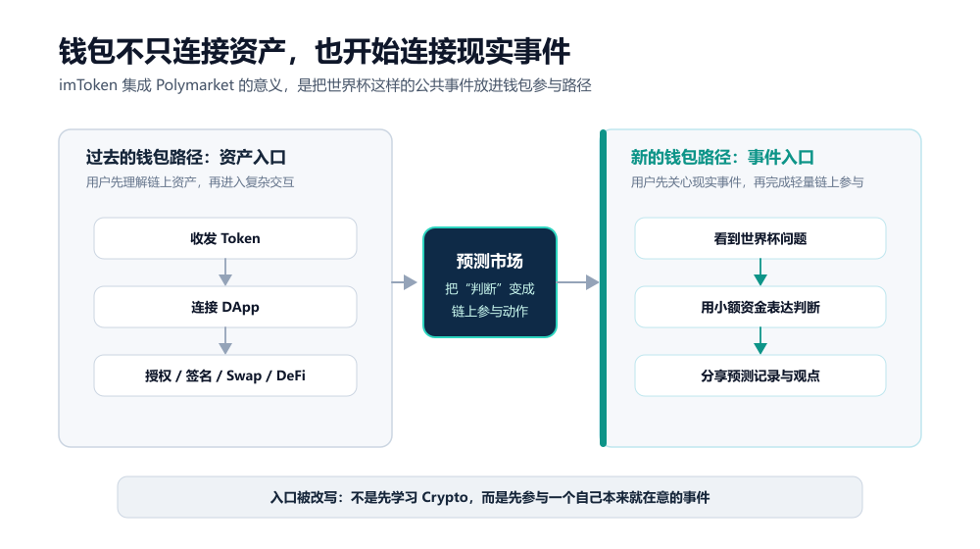This screenshot has width=980, height=549.
Task: Click the arrow pointing into '预测市场' box
Action: (x=405, y=282)
